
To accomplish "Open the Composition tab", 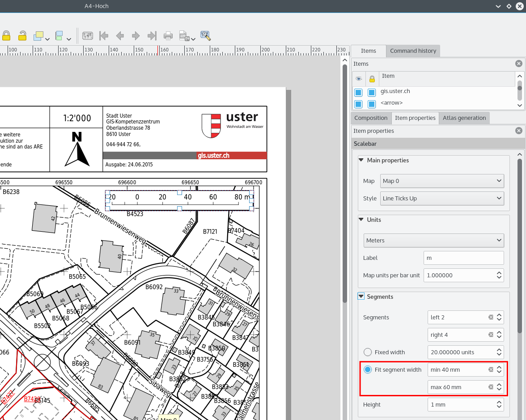I will (371, 118).
